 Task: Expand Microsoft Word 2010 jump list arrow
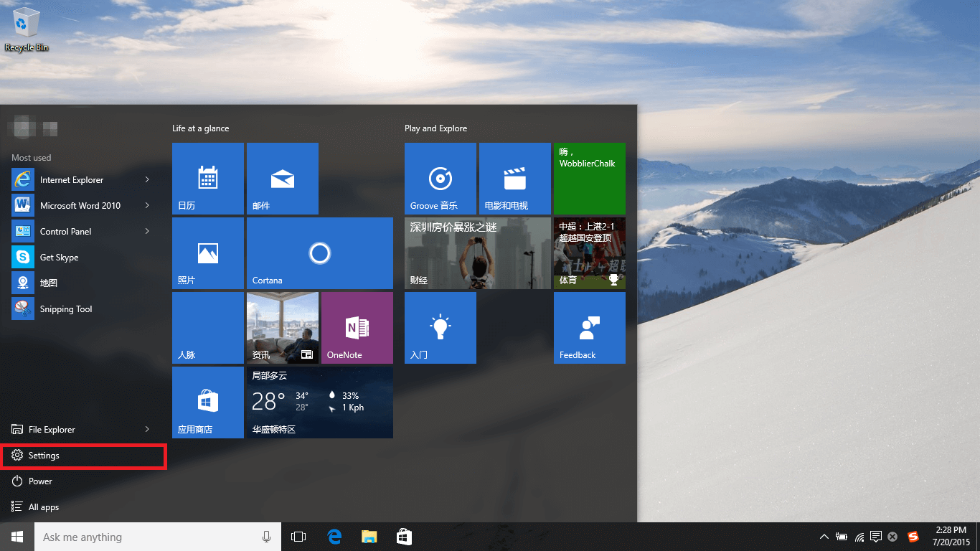[x=147, y=205]
